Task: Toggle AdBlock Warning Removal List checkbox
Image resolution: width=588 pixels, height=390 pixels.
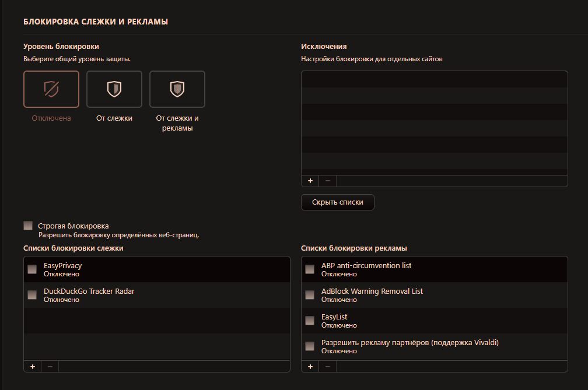Action: tap(310, 295)
